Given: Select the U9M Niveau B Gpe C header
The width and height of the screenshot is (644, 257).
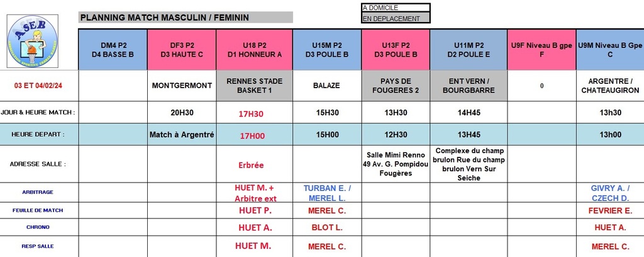Looking at the screenshot, I should click(x=609, y=49).
